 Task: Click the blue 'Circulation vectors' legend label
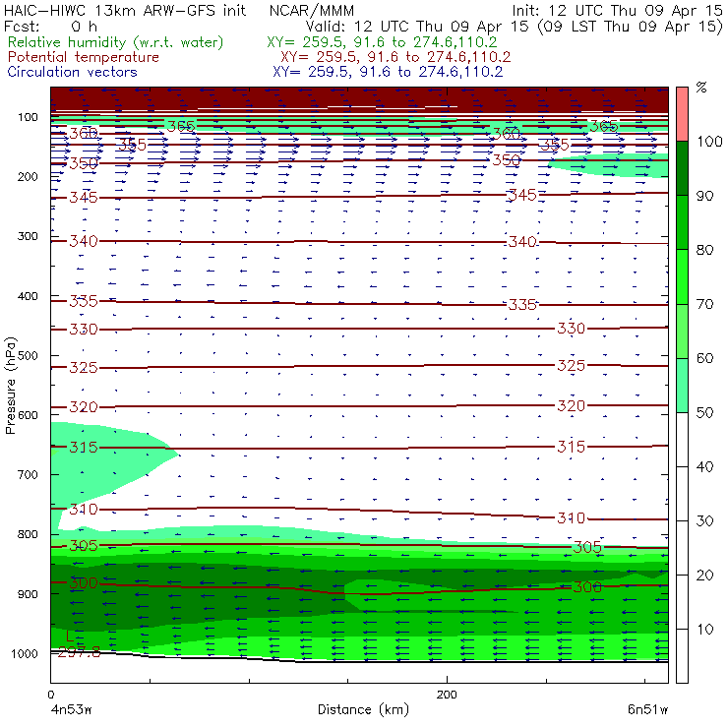73,72
